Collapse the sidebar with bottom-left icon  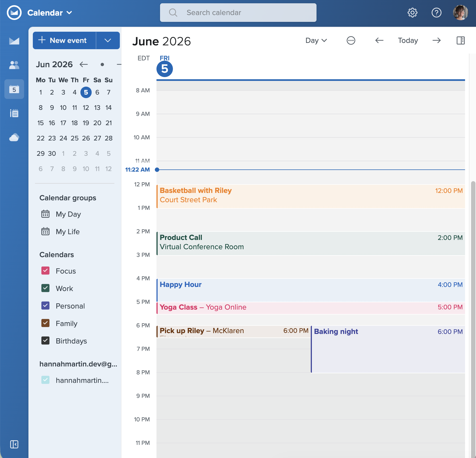(14, 444)
